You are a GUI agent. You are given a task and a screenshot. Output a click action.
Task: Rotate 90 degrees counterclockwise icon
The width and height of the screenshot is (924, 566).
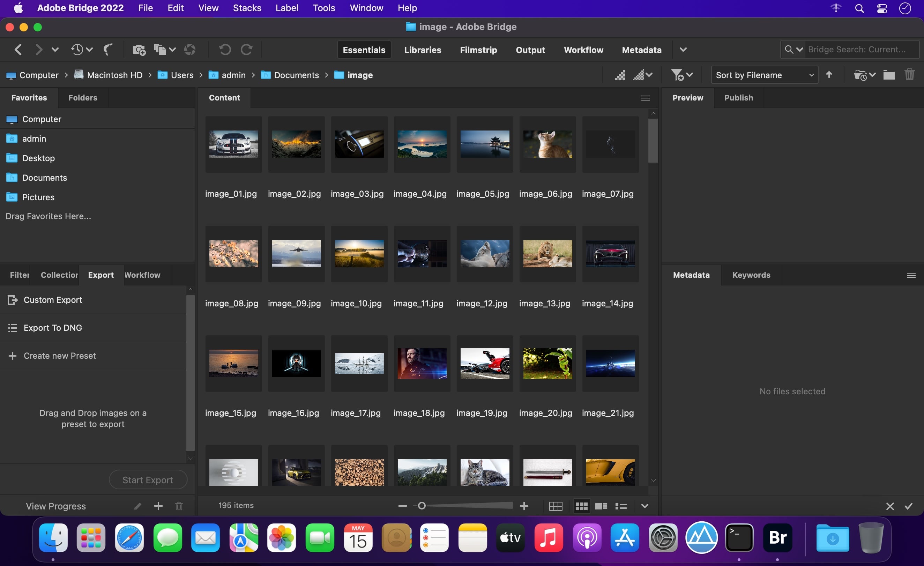click(x=225, y=50)
